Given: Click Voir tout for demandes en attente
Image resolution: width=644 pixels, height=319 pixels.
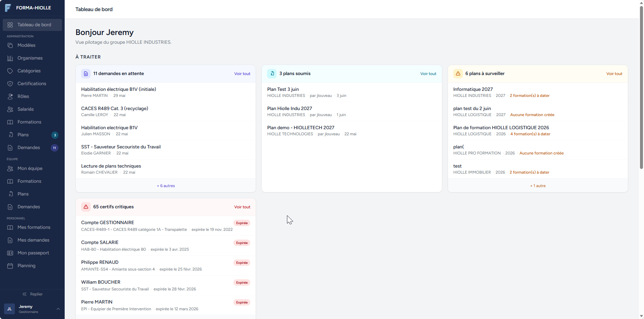Looking at the screenshot, I should pos(242,74).
